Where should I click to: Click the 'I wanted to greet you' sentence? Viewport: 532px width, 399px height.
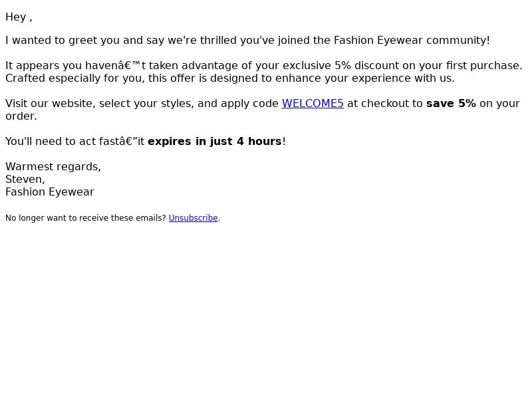click(247, 41)
